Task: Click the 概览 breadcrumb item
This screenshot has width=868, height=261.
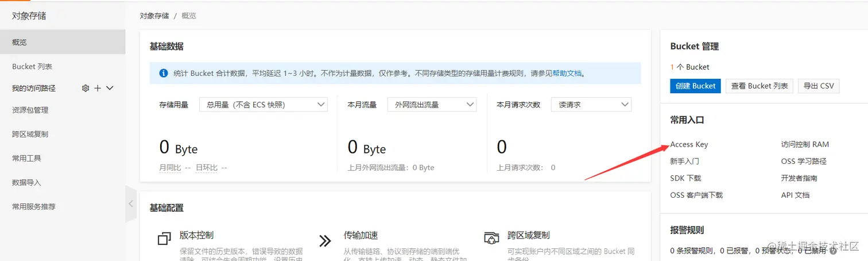Action: 189,16
